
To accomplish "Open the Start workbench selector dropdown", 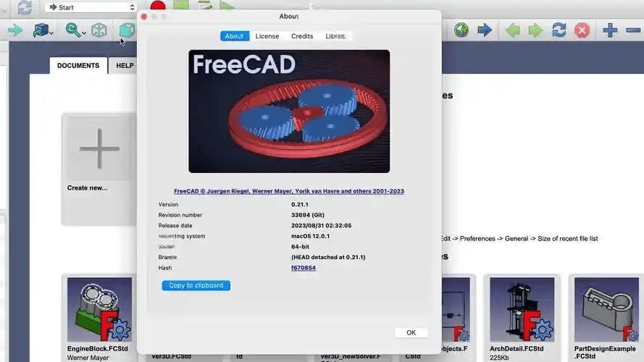I will click(x=91, y=7).
